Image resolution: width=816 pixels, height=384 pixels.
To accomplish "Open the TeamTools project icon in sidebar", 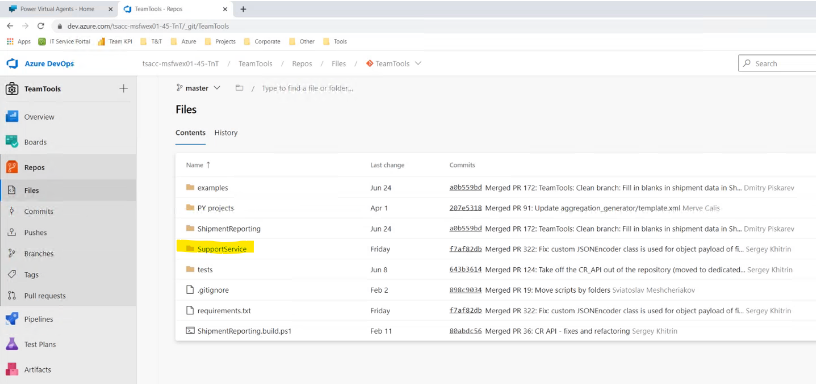I will [12, 89].
